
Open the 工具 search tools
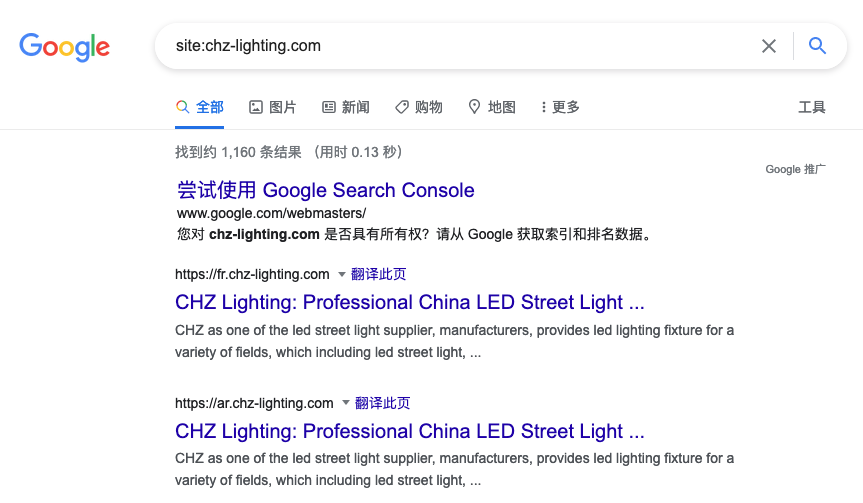pyautogui.click(x=812, y=107)
